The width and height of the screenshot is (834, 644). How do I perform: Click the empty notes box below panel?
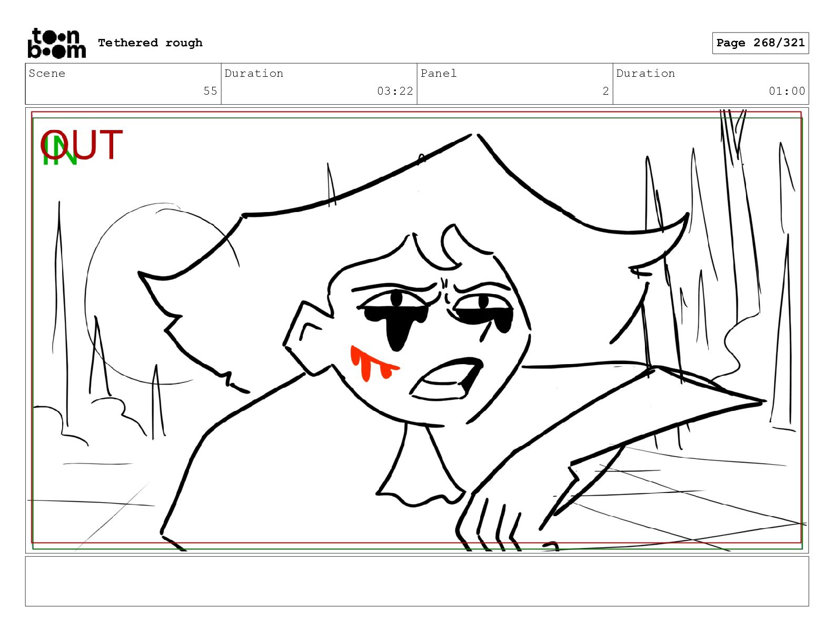(417, 581)
